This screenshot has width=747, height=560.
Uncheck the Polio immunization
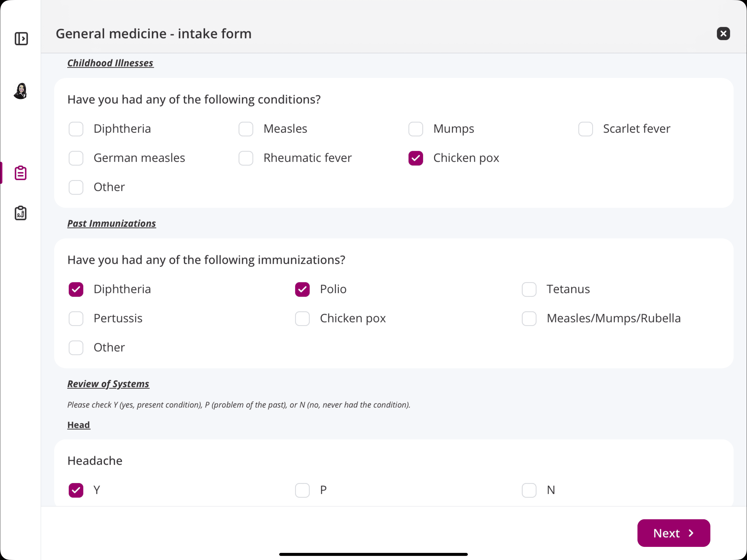pos(302,290)
